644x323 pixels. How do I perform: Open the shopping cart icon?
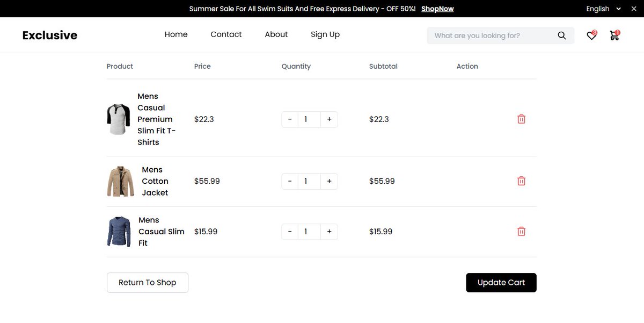click(x=614, y=35)
